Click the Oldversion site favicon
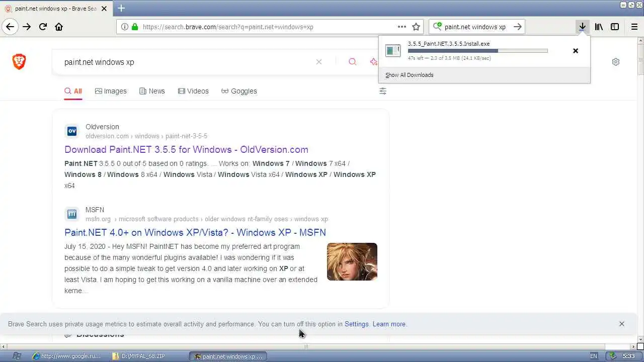The image size is (644, 362). click(72, 131)
